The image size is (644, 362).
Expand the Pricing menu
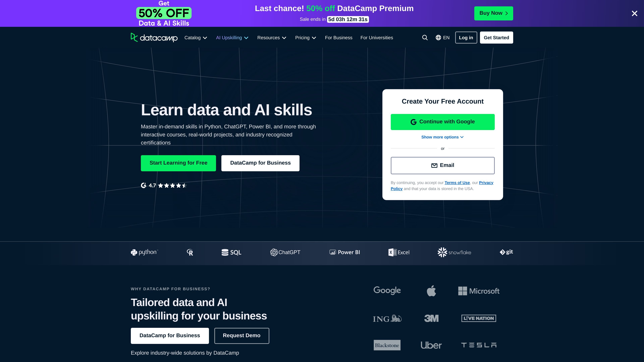coord(306,38)
